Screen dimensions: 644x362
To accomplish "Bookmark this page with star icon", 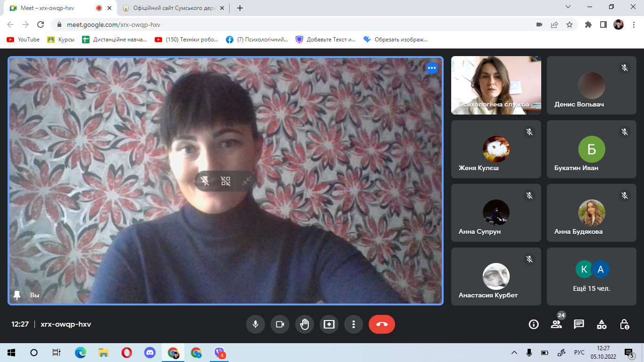I will (x=570, y=25).
